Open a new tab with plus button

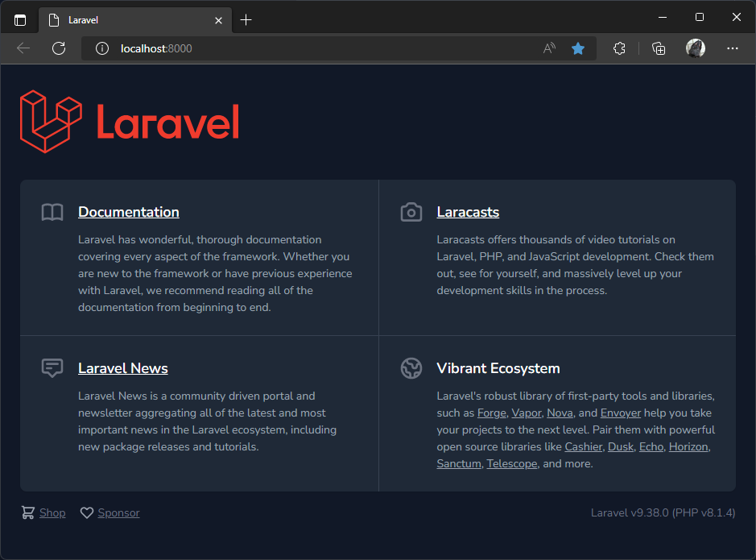pos(246,20)
